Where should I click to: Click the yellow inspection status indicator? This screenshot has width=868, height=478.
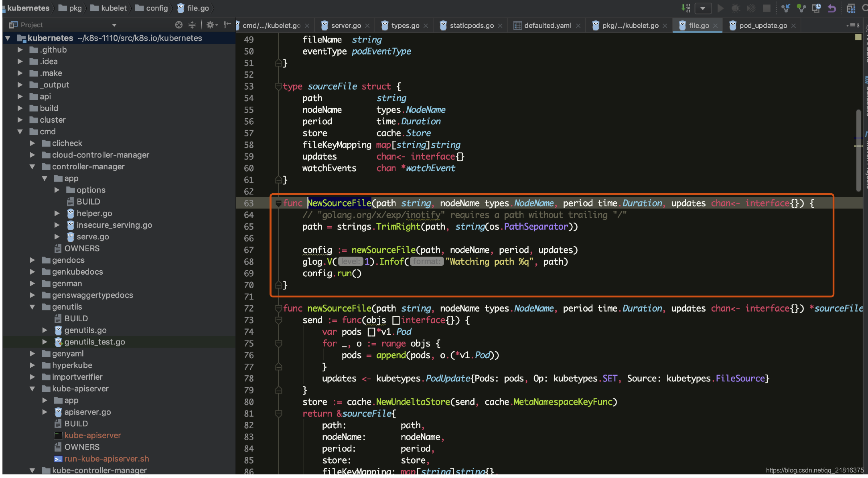point(858,37)
